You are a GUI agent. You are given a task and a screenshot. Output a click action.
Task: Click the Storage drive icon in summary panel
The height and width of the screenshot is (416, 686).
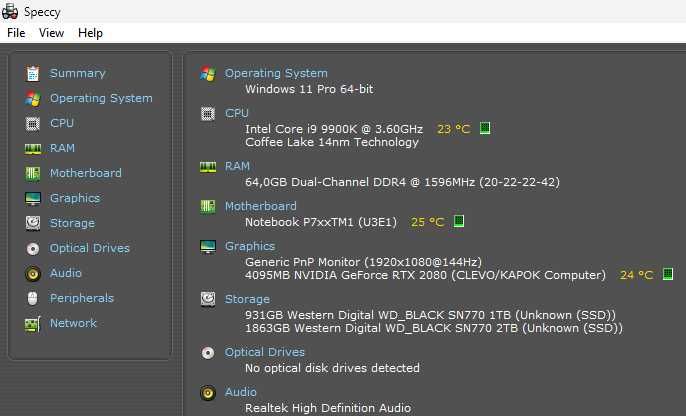coord(208,299)
